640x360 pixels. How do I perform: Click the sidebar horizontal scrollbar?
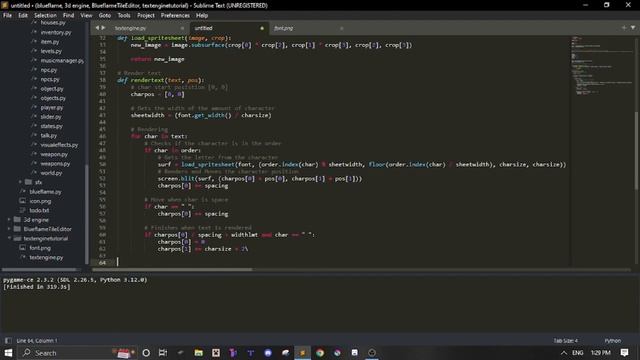[40, 269]
